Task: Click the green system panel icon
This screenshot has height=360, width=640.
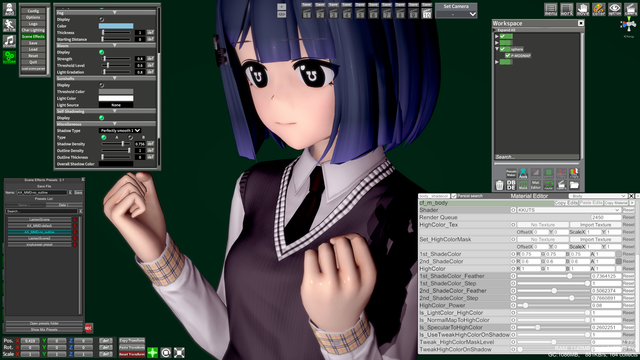Action: [9, 57]
